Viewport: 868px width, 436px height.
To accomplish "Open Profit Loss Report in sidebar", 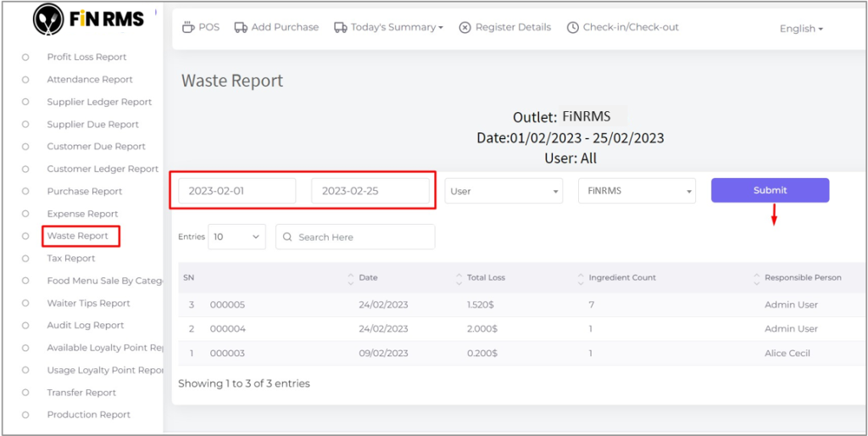I will click(x=86, y=57).
